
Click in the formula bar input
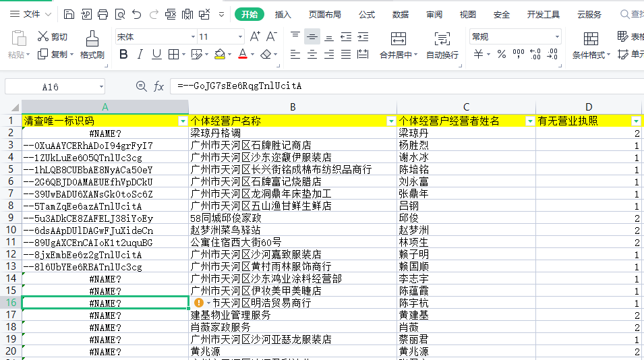click(407, 86)
